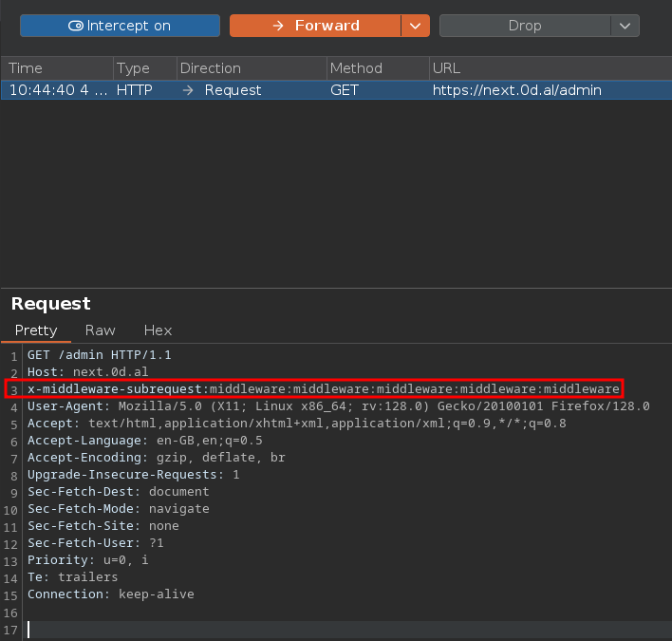This screenshot has width=672, height=641.
Task: Click the Drop button
Action: pyautogui.click(x=524, y=26)
